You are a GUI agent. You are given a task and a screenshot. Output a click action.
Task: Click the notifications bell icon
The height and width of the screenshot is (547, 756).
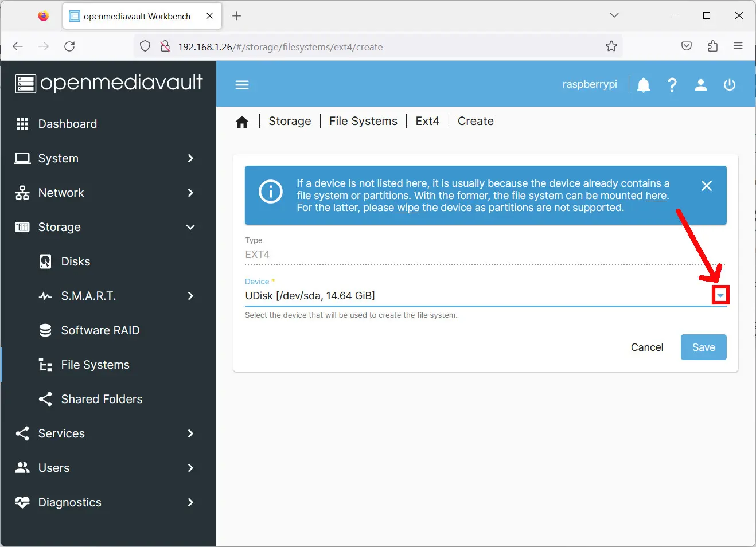pos(644,85)
